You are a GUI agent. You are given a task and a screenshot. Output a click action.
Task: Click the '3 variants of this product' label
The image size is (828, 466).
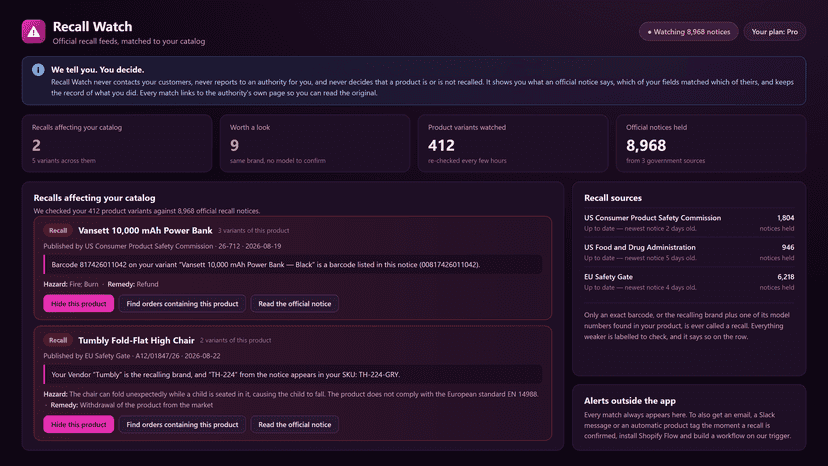253,231
